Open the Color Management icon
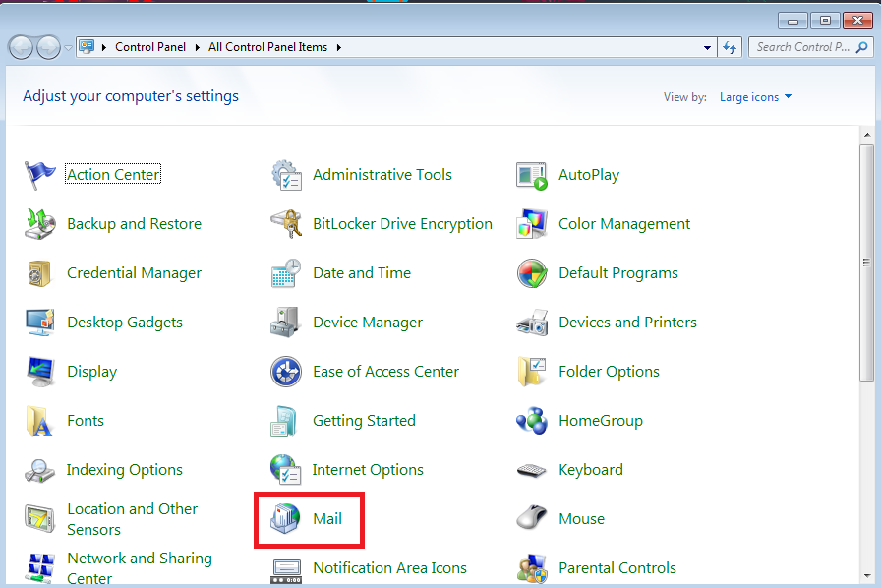 pyautogui.click(x=532, y=224)
